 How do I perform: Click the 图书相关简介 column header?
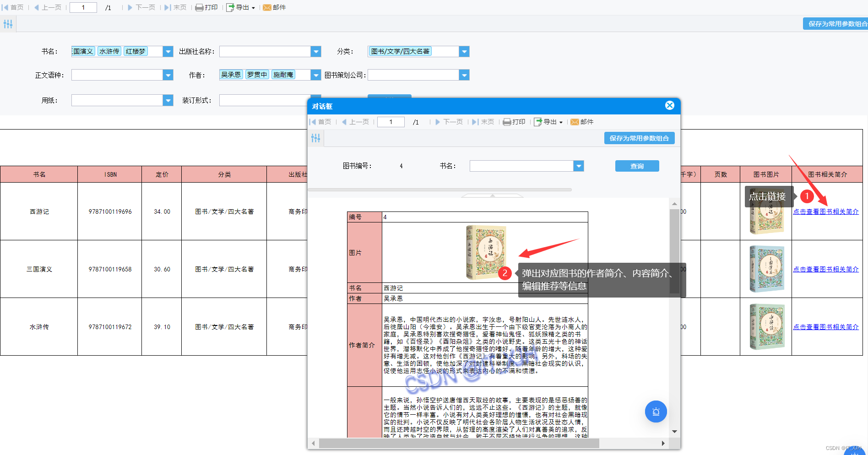(x=827, y=174)
